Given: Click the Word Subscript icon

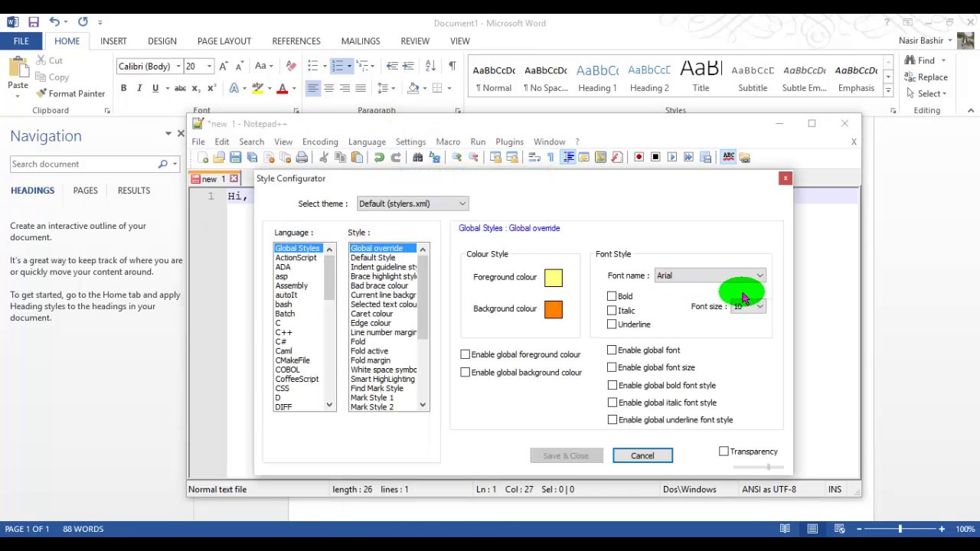Looking at the screenshot, I should (x=196, y=88).
